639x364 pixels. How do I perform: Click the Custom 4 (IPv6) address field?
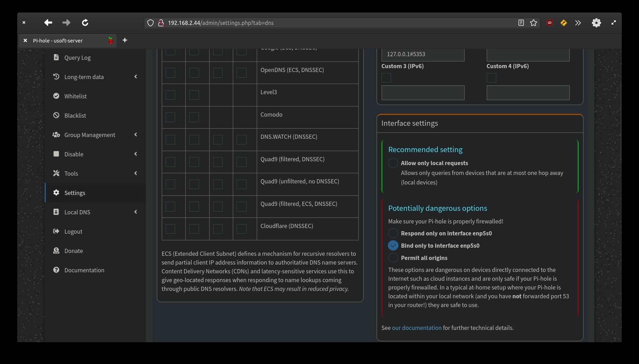528,93
